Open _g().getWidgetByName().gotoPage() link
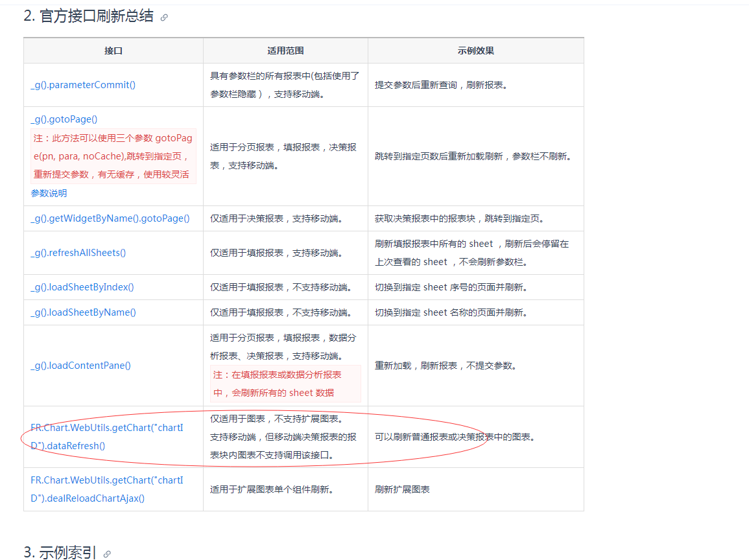The height and width of the screenshot is (560, 749). (x=110, y=218)
